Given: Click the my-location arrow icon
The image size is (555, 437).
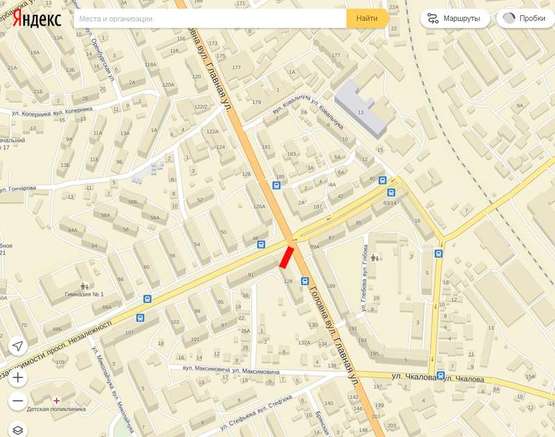Looking at the screenshot, I should pos(18,346).
